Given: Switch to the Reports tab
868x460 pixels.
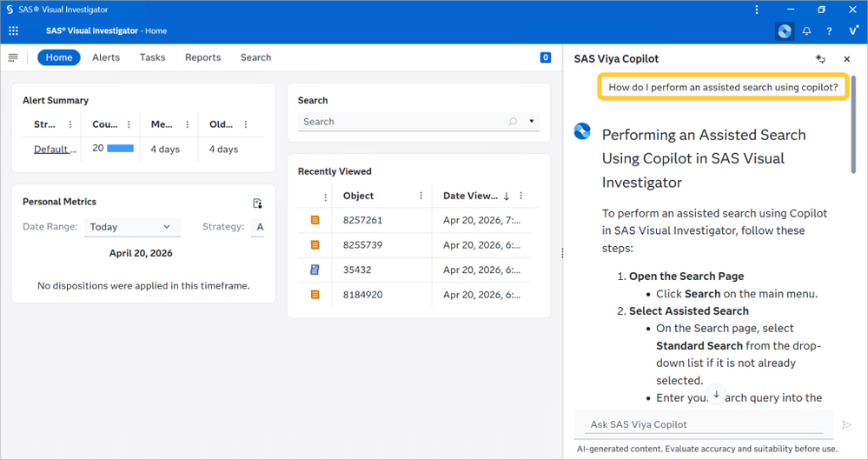Looking at the screenshot, I should coord(202,57).
